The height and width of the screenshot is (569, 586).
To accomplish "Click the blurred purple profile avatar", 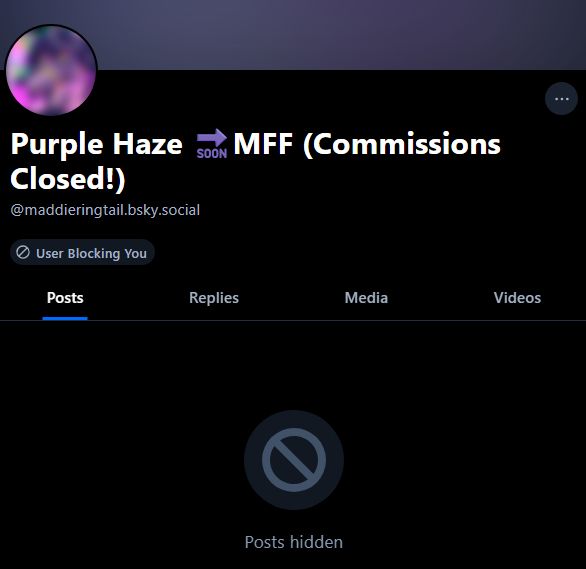I will pyautogui.click(x=51, y=70).
